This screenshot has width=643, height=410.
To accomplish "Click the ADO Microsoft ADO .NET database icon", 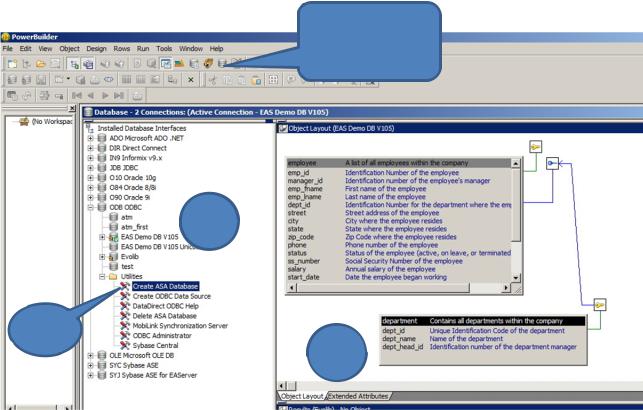I will (102, 138).
